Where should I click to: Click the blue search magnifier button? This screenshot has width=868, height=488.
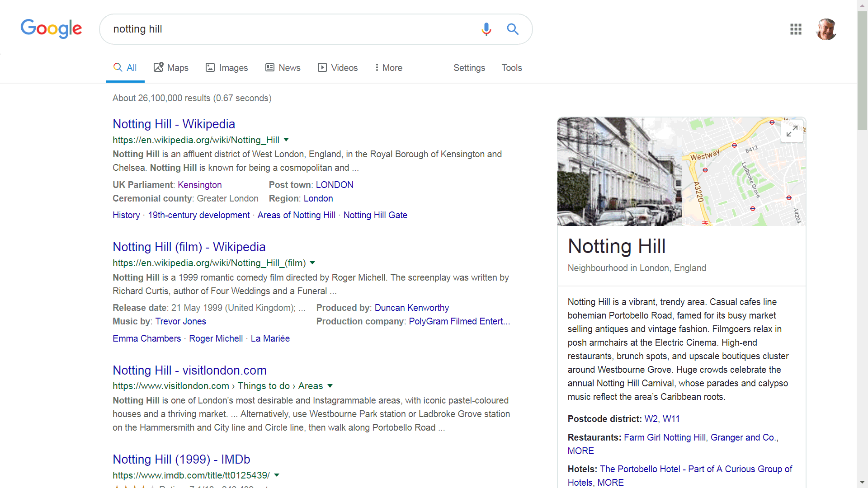512,29
